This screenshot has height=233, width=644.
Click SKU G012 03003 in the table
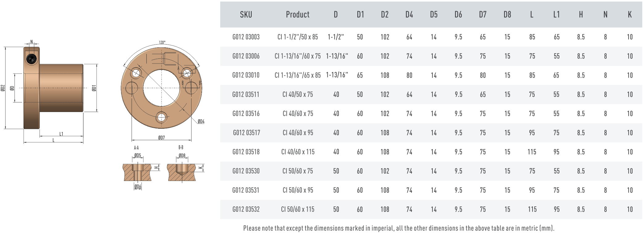pos(246,37)
